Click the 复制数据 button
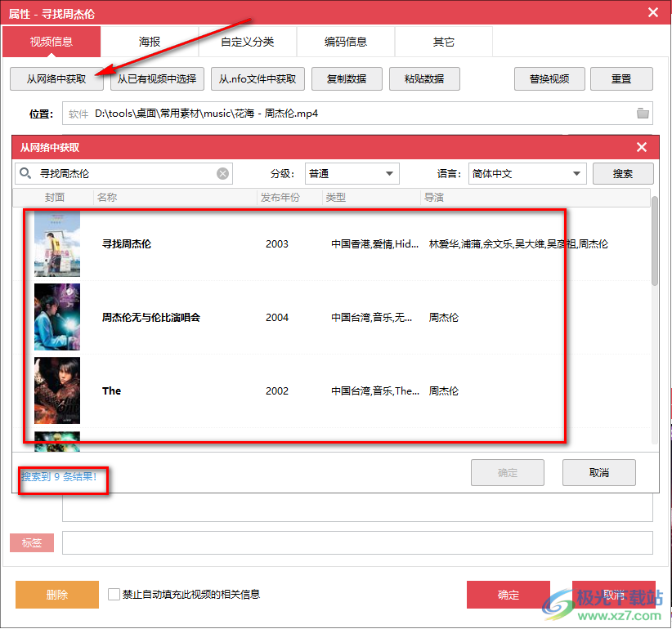This screenshot has width=672, height=629. coord(347,78)
